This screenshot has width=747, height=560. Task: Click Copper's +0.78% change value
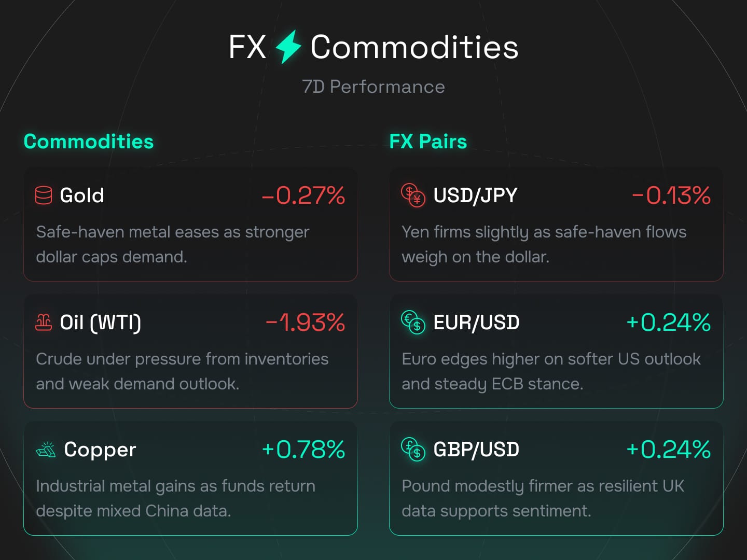303,450
